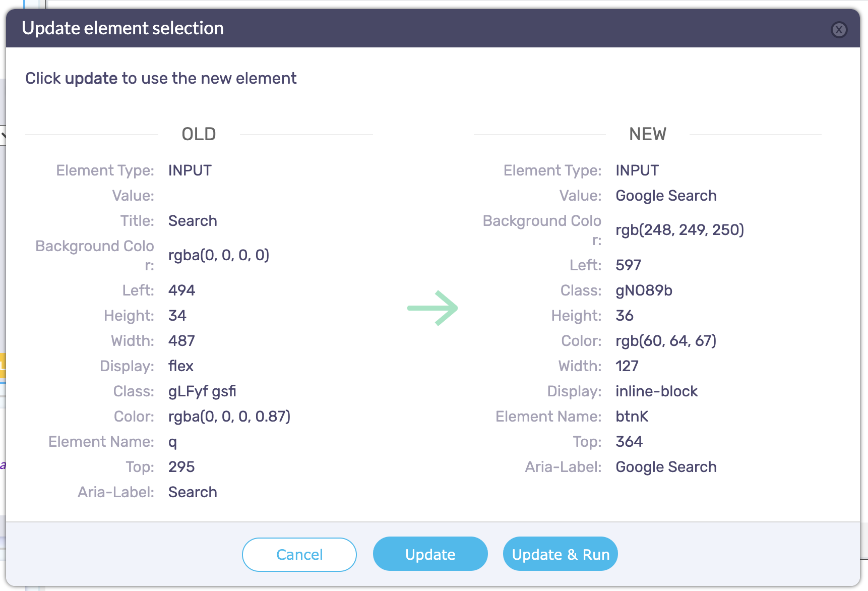
Task: Click old Top value 295
Action: (181, 467)
